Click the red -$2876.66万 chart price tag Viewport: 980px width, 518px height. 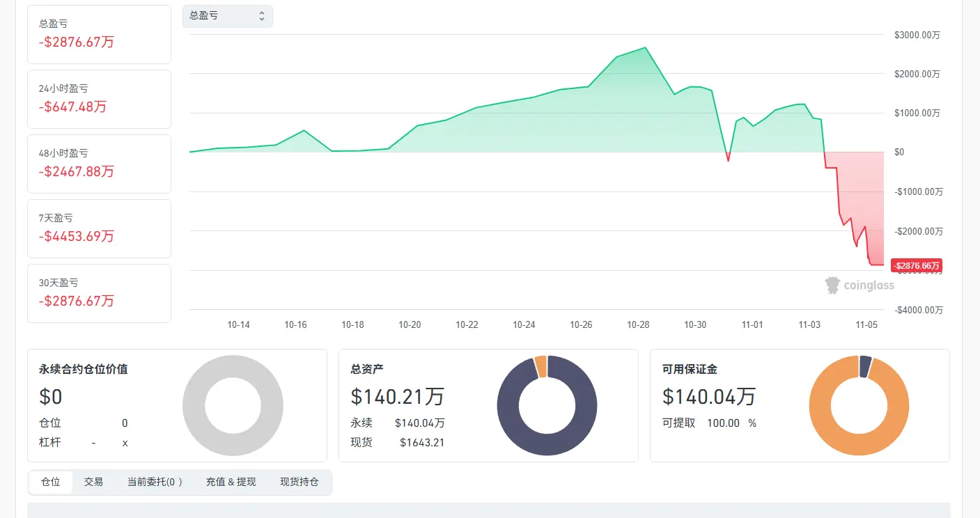pos(916,265)
